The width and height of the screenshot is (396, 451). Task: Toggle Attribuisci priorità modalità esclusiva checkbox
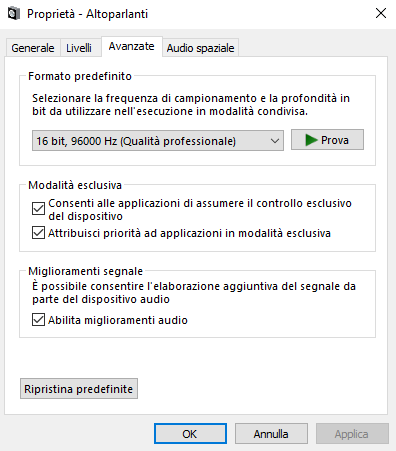[x=38, y=233]
